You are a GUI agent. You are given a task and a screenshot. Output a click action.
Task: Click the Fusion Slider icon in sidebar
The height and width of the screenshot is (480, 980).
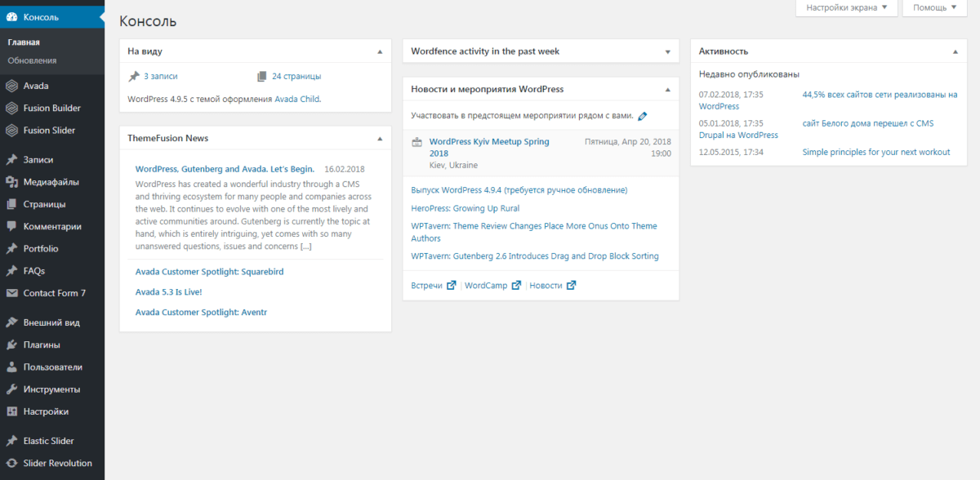coord(11,130)
